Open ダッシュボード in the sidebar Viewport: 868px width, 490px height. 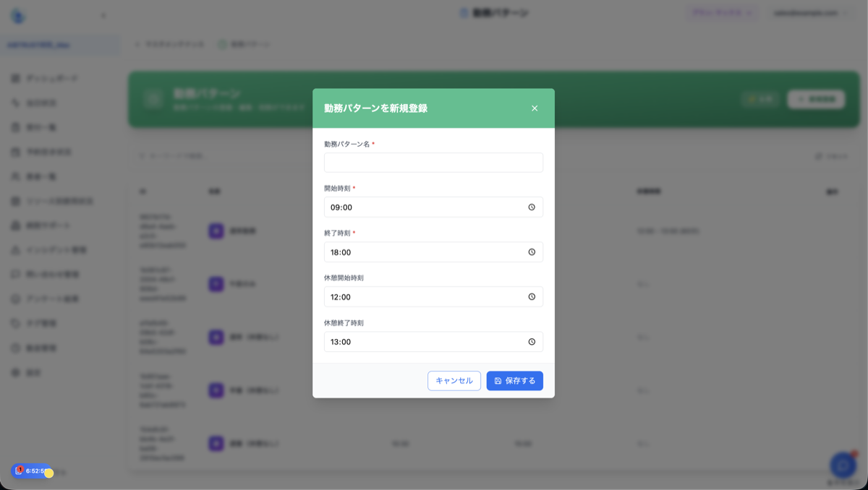coord(51,78)
